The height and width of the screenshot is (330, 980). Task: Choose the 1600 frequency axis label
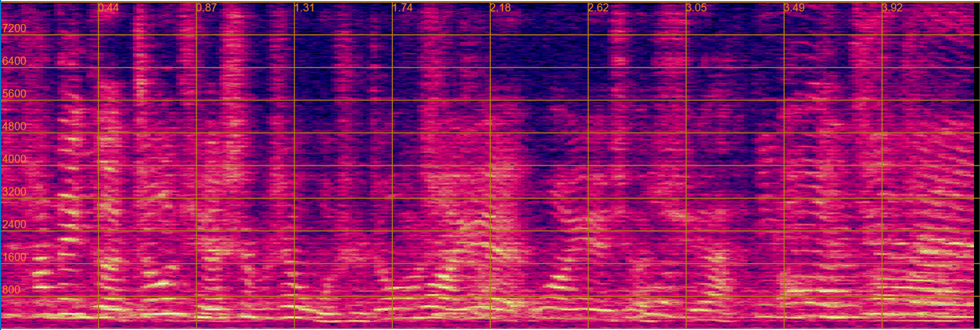click(14, 257)
